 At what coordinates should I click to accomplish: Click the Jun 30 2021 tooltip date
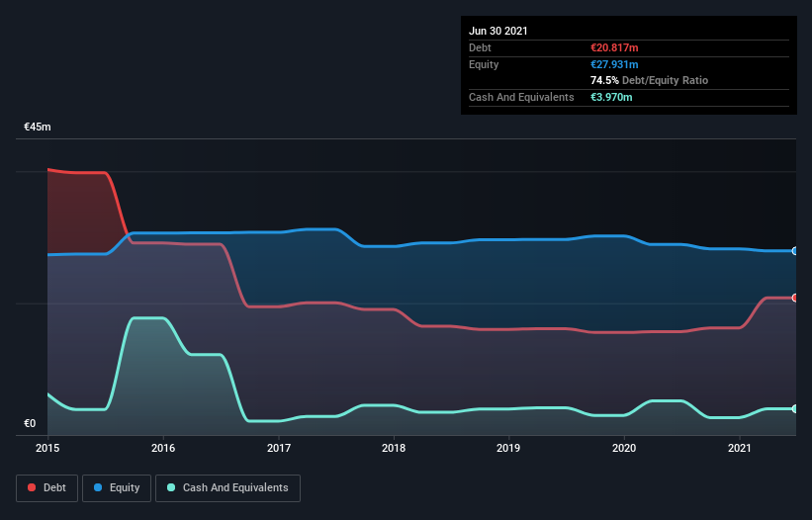[498, 31]
